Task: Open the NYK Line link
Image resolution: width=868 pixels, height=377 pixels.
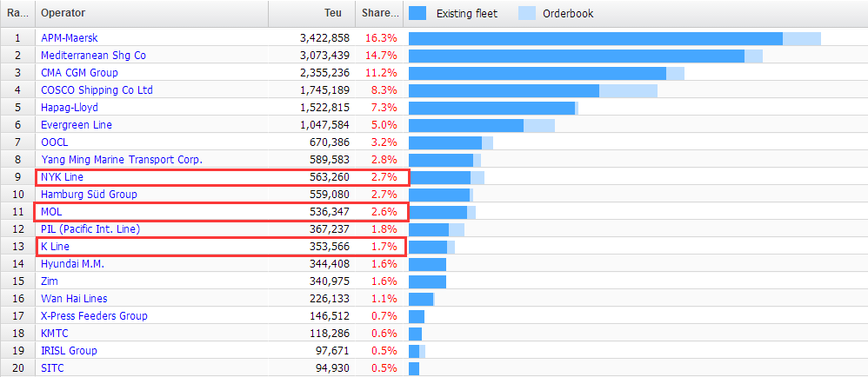Action: pos(62,177)
